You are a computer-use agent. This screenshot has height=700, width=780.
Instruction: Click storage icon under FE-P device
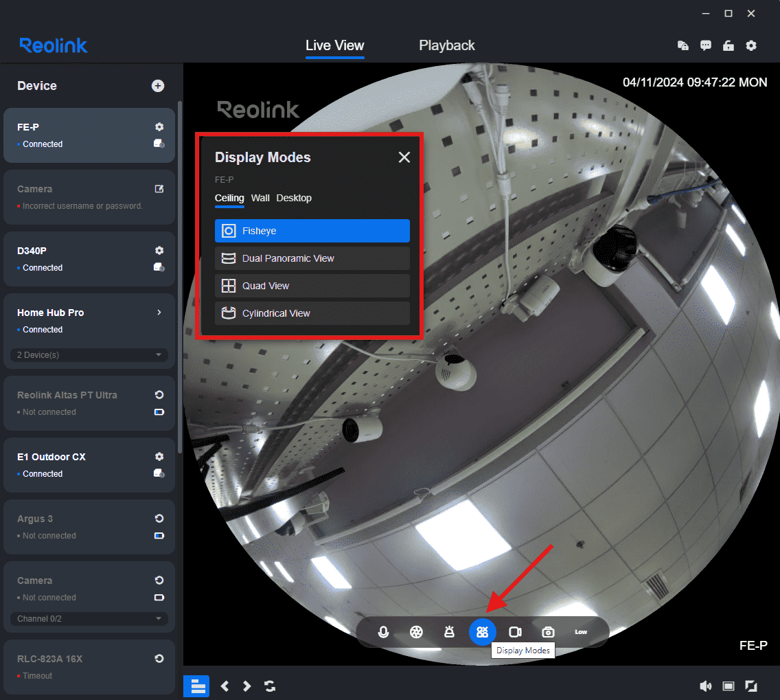point(159,144)
